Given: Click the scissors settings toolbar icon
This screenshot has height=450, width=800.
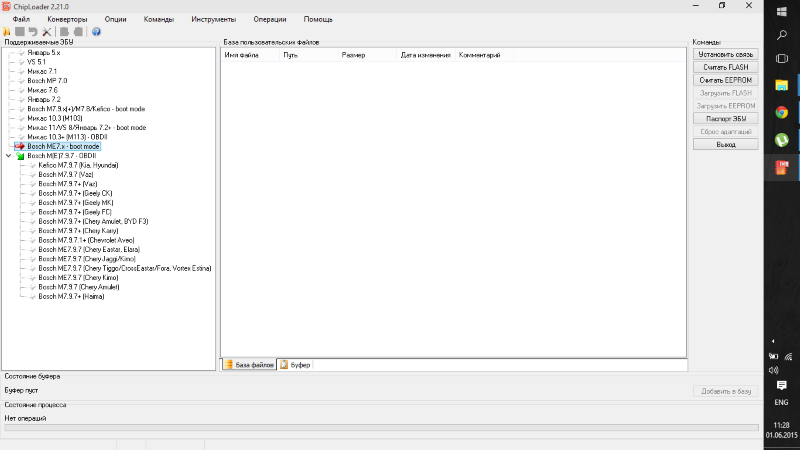Looking at the screenshot, I should [46, 32].
